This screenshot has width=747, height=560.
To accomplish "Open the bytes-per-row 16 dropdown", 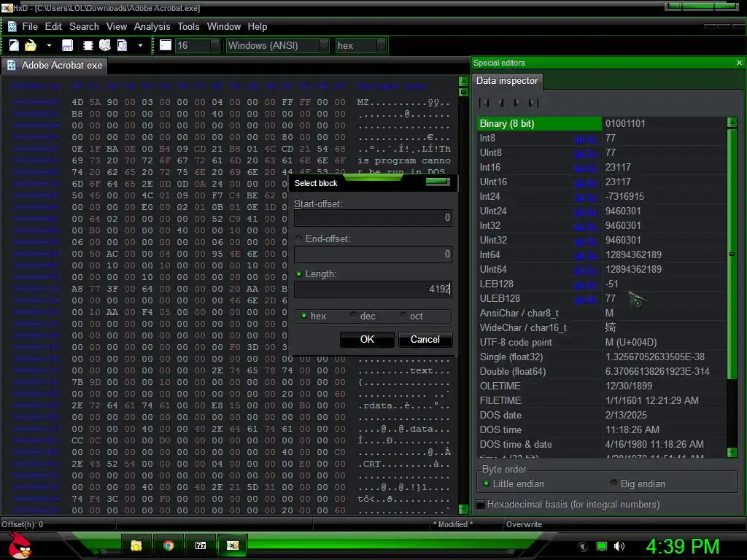I will coord(214,45).
